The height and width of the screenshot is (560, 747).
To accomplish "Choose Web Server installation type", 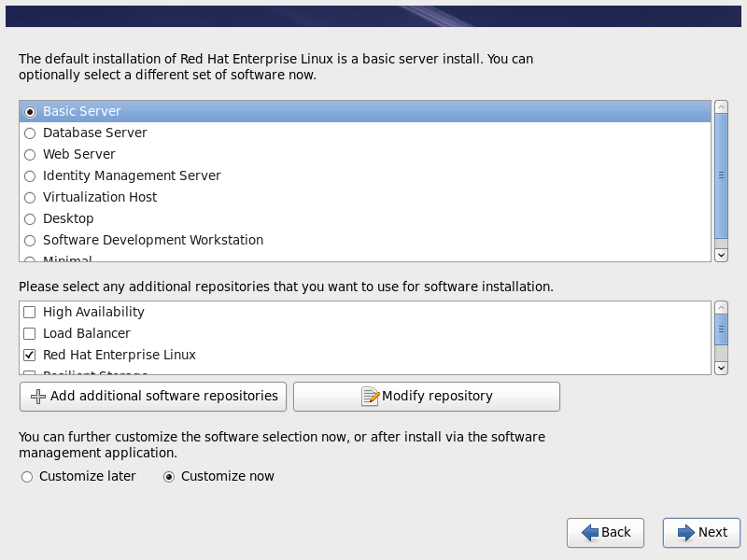I will click(30, 155).
